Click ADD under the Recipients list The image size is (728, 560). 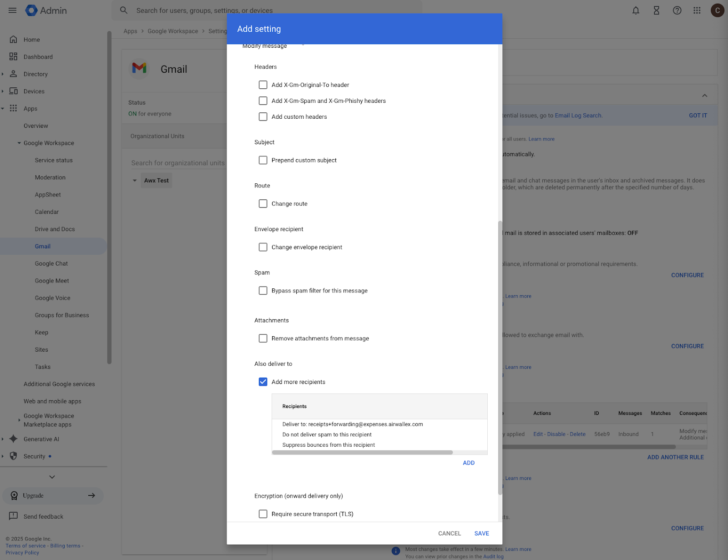click(469, 463)
